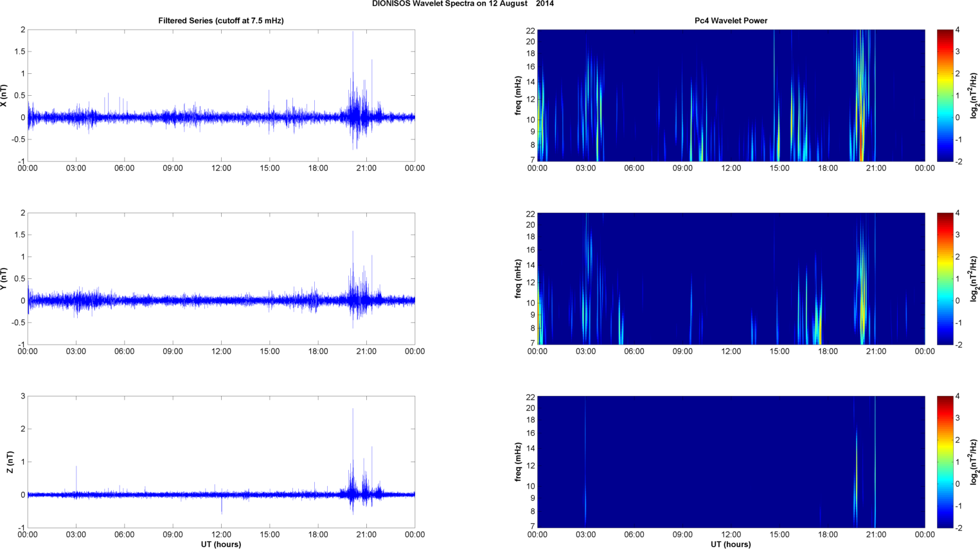980x549 pixels.
Task: Click the colorbar beside the Z wavelet spectrogram
Action: [945, 462]
